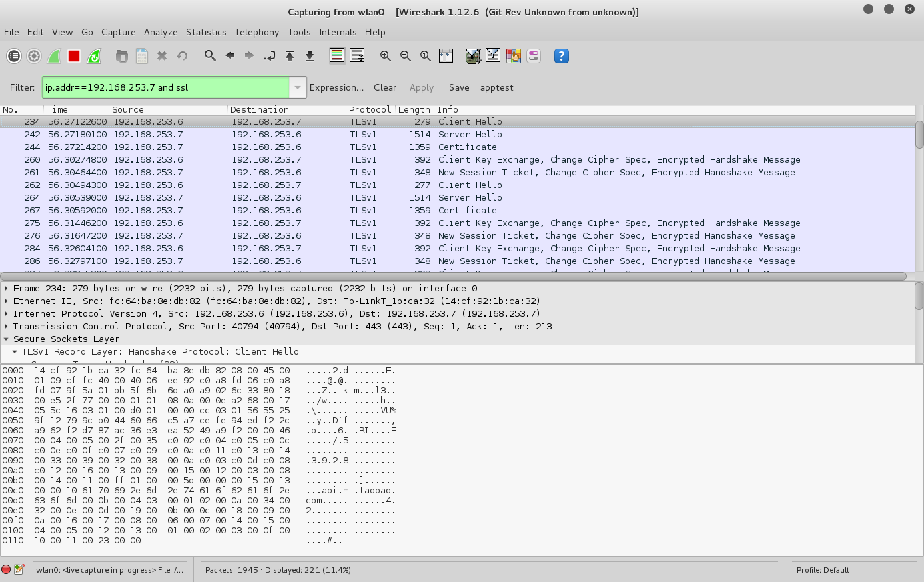Open the filter history dropdown arrow

[x=298, y=87]
